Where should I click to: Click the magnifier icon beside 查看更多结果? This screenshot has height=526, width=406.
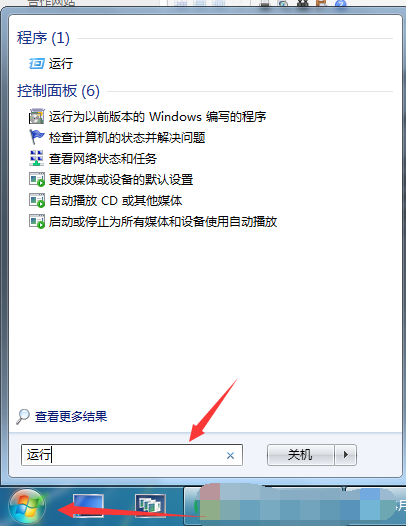tap(23, 417)
